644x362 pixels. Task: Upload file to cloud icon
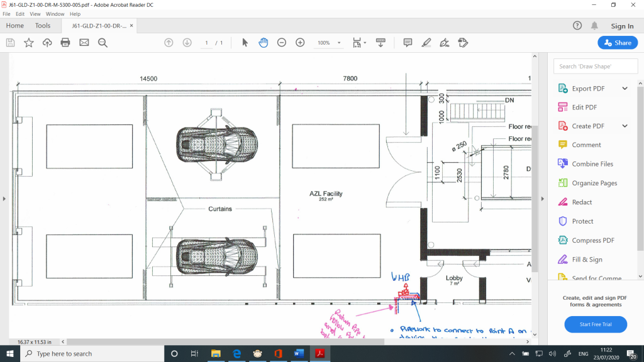(47, 43)
